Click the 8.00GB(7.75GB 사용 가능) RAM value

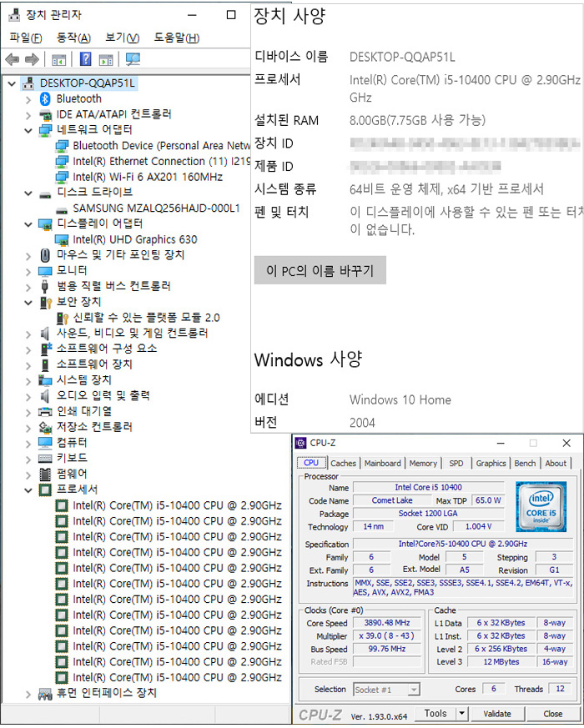coord(417,121)
